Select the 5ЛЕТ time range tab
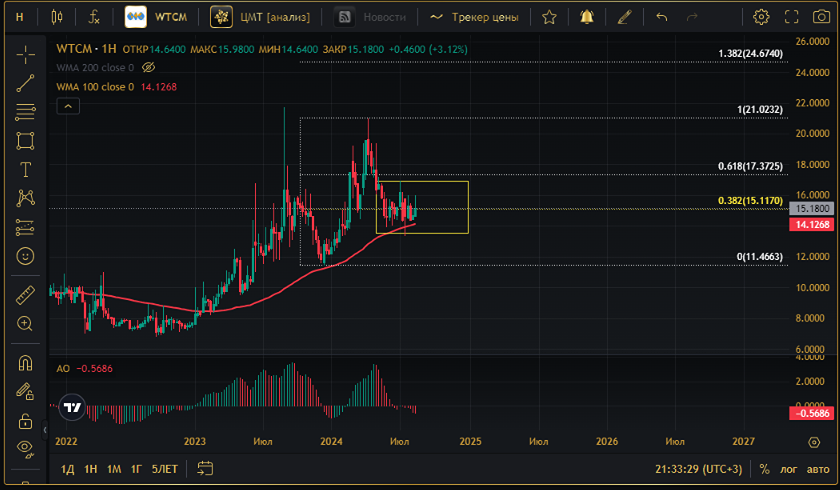Image resolution: width=840 pixels, height=490 pixels. click(165, 468)
